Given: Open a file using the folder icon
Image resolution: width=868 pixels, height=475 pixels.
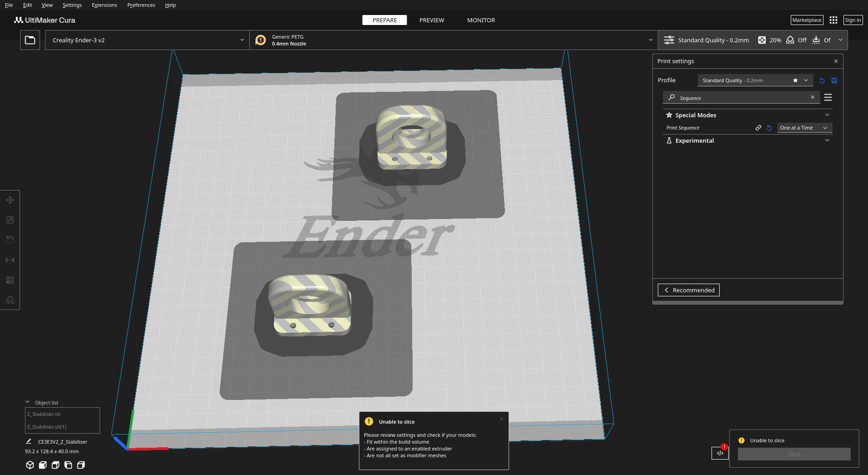Looking at the screenshot, I should tap(30, 40).
